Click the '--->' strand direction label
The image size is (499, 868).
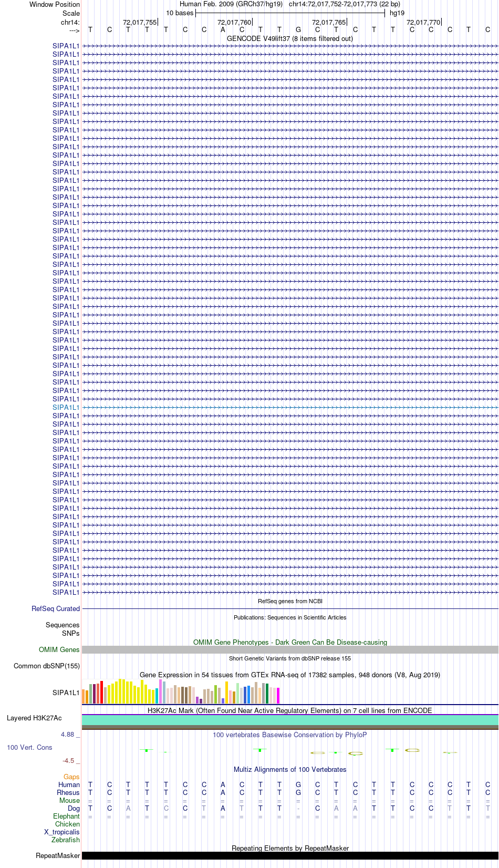(x=74, y=30)
